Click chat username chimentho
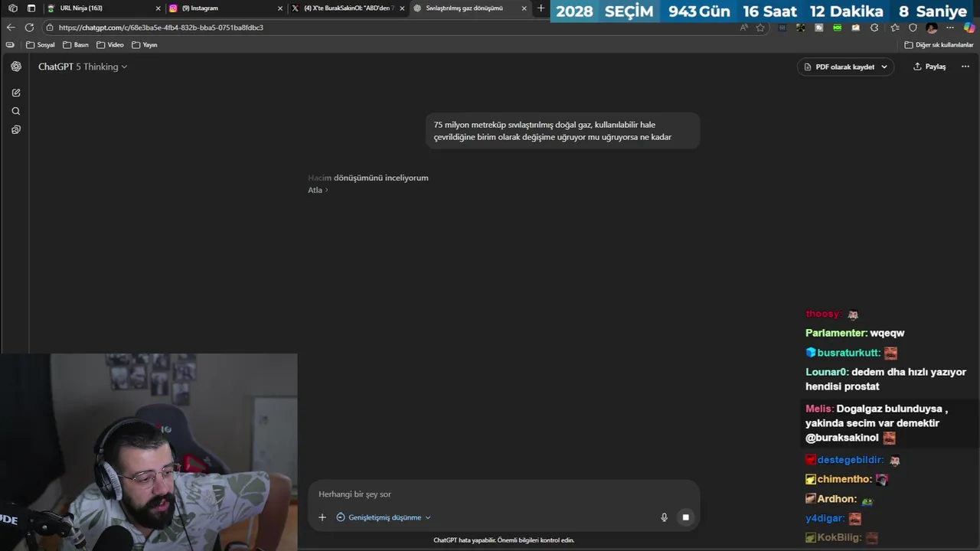 point(844,479)
